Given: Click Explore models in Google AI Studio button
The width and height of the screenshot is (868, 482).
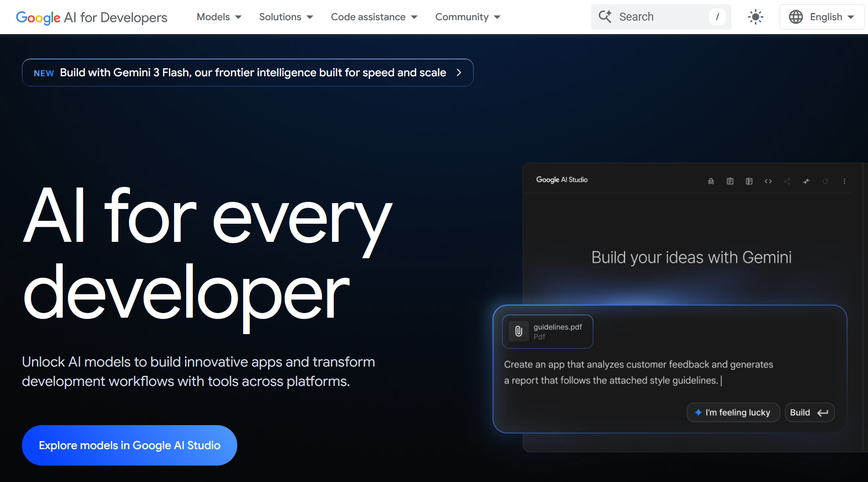Looking at the screenshot, I should click(x=129, y=445).
